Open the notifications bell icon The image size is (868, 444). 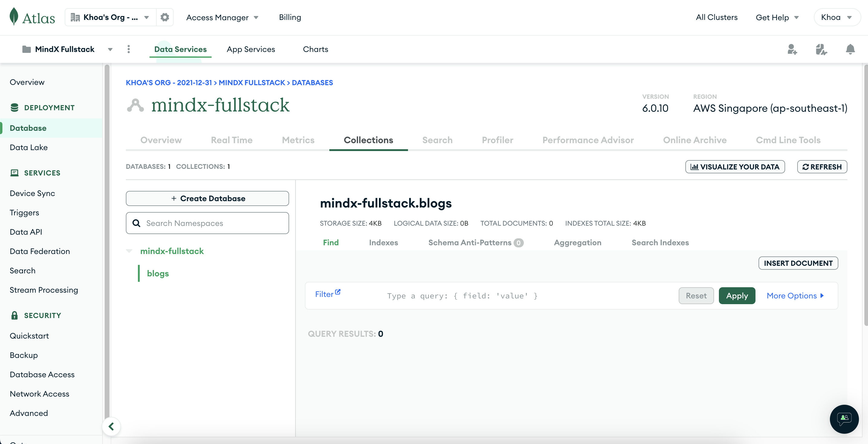850,49
